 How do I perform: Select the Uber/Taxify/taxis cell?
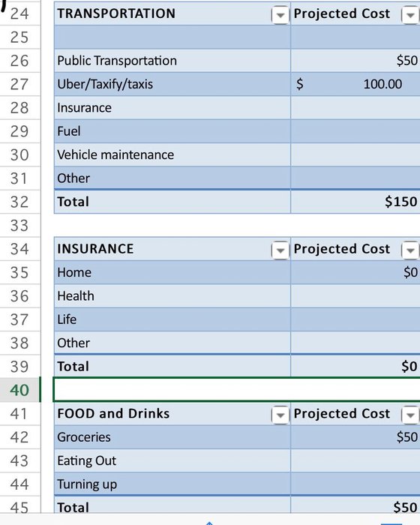pos(172,84)
